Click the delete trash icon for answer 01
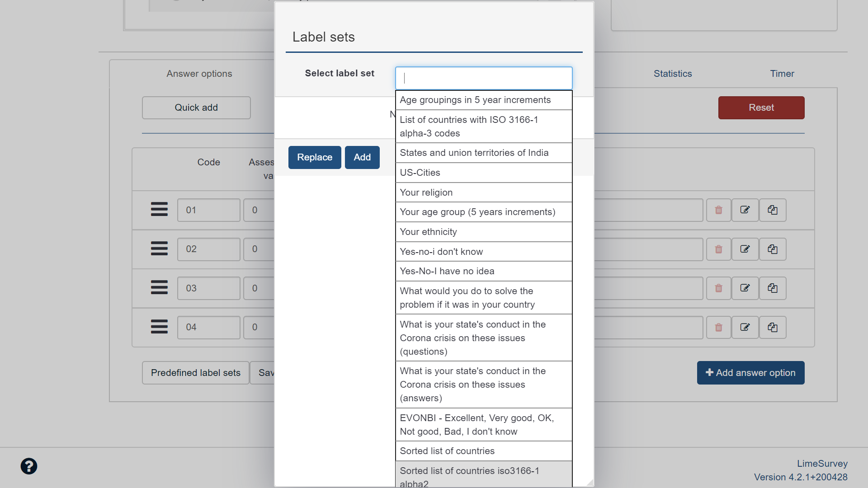The height and width of the screenshot is (488, 868). (718, 210)
